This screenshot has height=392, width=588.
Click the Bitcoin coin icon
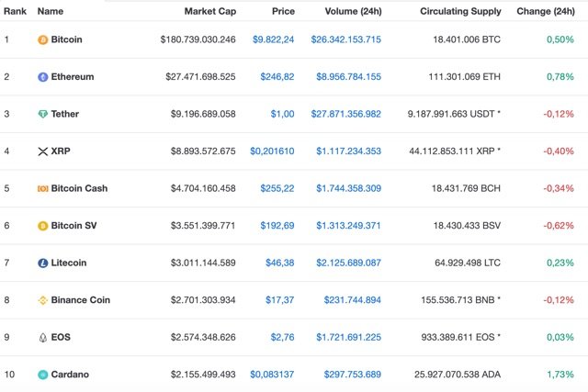click(42, 39)
